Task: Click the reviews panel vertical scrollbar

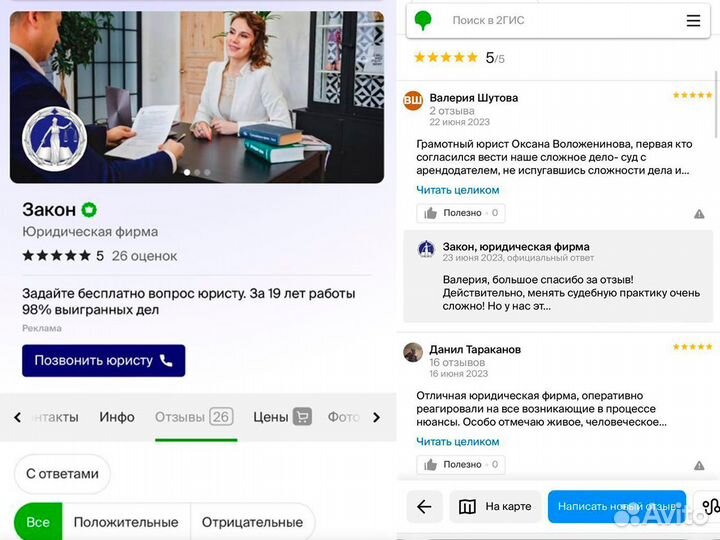Action: [716, 104]
